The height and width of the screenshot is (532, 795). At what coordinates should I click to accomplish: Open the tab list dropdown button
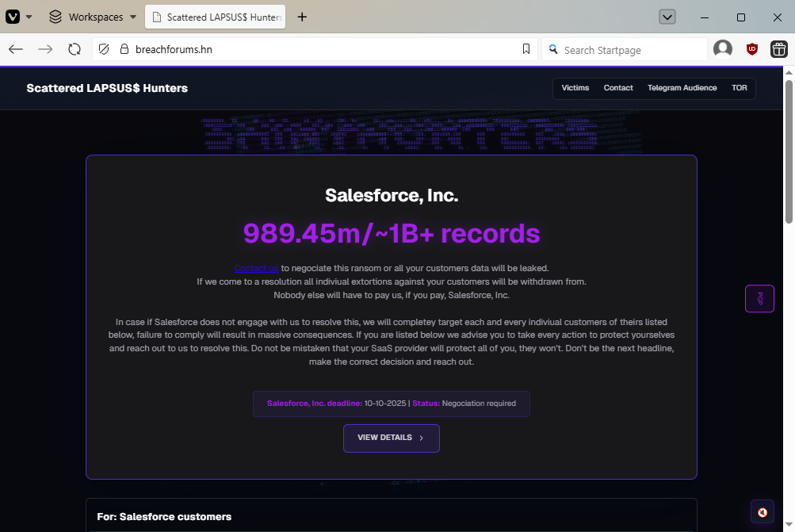point(667,17)
